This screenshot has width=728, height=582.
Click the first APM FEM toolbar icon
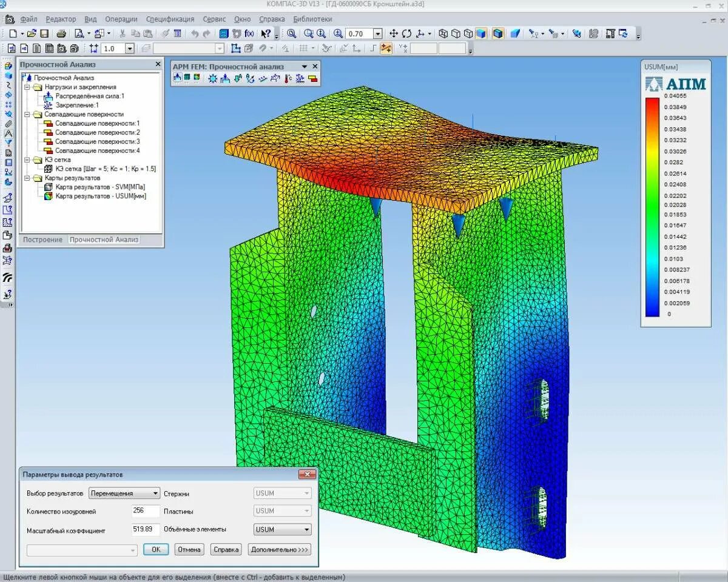pyautogui.click(x=177, y=77)
